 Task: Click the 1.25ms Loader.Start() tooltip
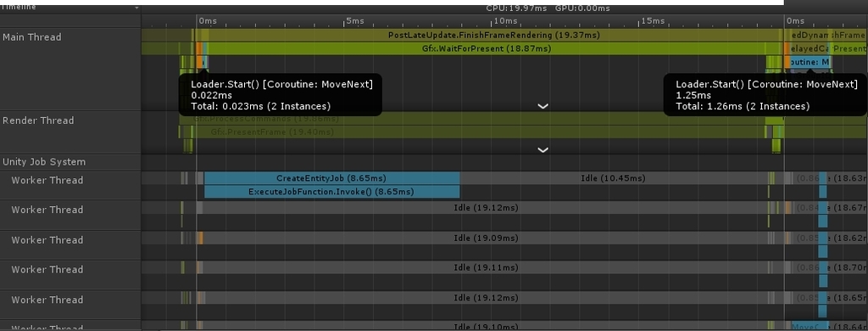click(765, 95)
